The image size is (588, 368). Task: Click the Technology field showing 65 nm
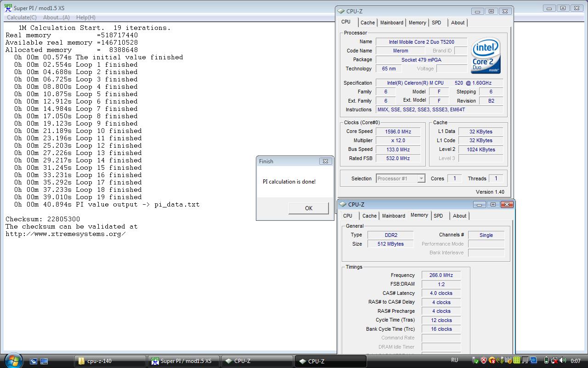coord(389,69)
